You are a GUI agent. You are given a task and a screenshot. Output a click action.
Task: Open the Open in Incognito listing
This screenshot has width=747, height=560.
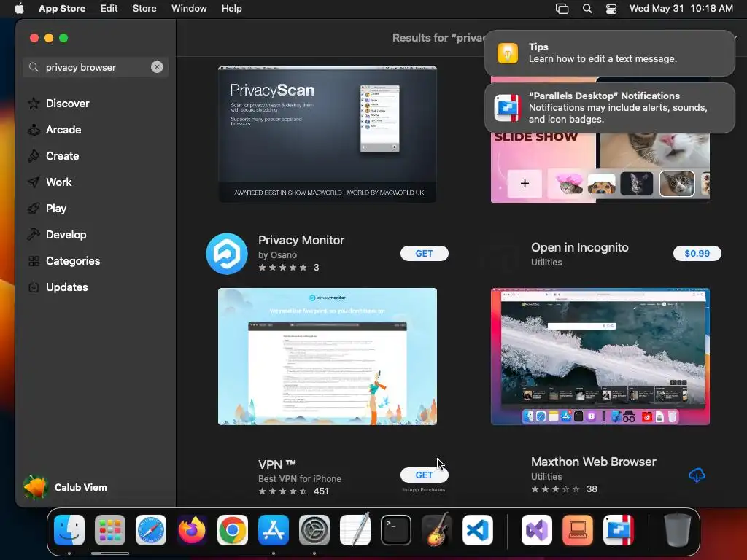[580, 248]
